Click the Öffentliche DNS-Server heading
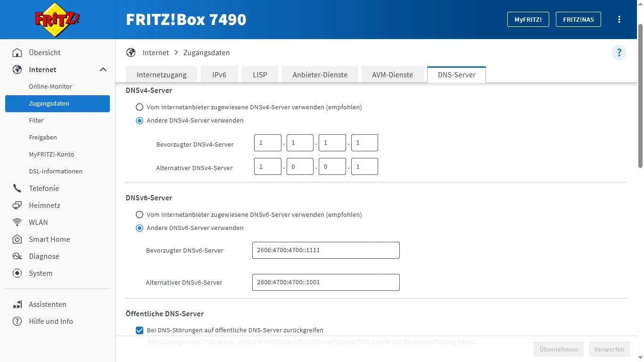644x362 pixels. coord(165,314)
